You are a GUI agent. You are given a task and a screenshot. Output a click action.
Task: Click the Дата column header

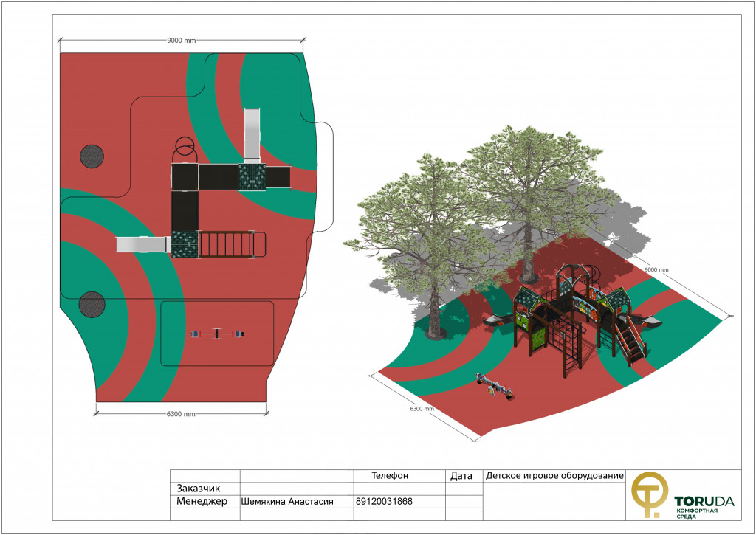[461, 477]
